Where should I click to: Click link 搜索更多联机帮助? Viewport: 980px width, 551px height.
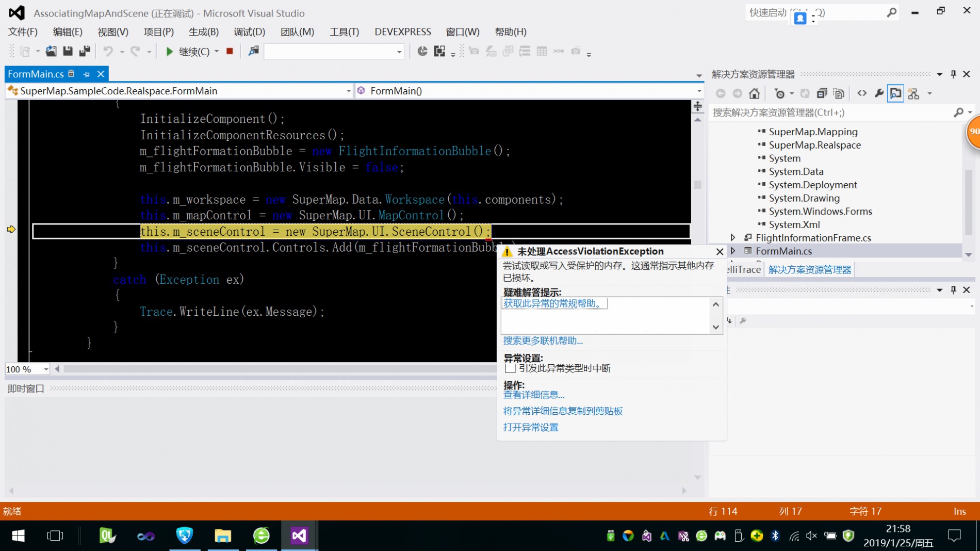543,341
